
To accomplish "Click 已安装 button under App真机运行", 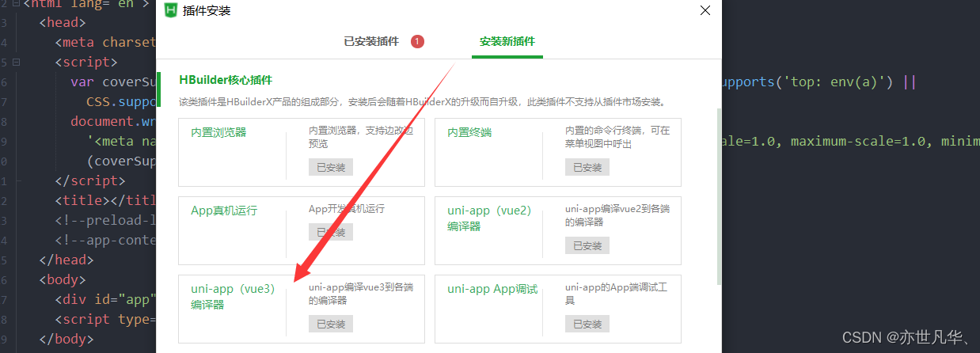I will [x=331, y=232].
